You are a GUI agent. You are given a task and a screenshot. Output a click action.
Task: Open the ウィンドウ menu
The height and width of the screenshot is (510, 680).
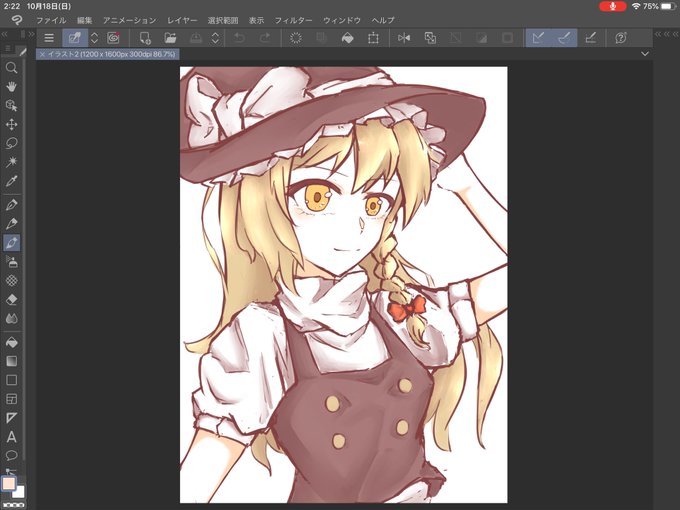(x=342, y=20)
